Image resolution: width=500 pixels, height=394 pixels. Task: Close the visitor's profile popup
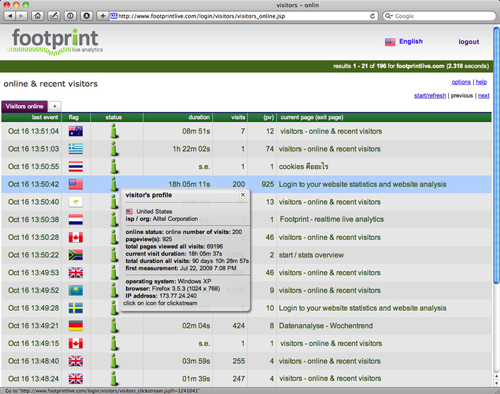(243, 195)
